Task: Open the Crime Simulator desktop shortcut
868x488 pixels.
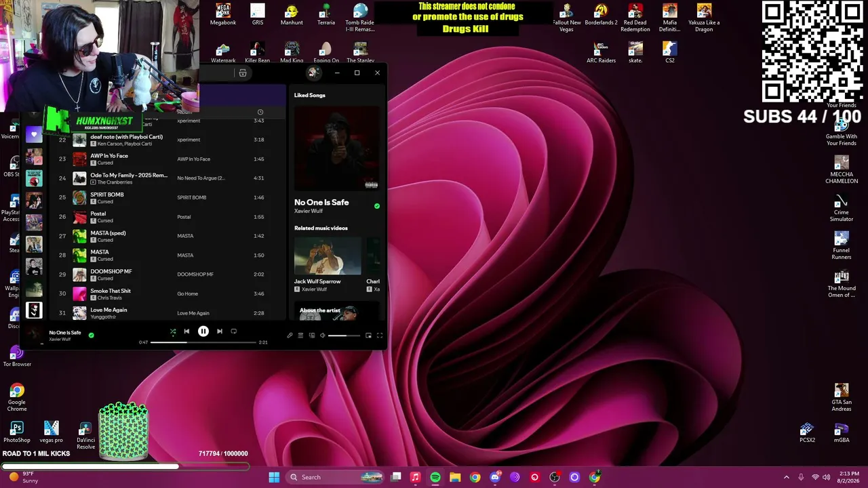Action: 841,208
